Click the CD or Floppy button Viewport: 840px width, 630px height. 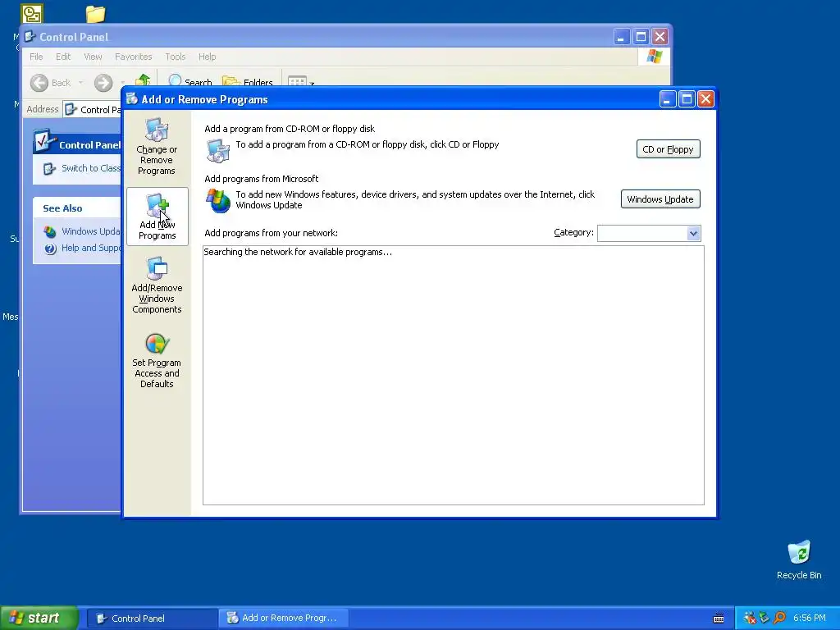coord(668,149)
